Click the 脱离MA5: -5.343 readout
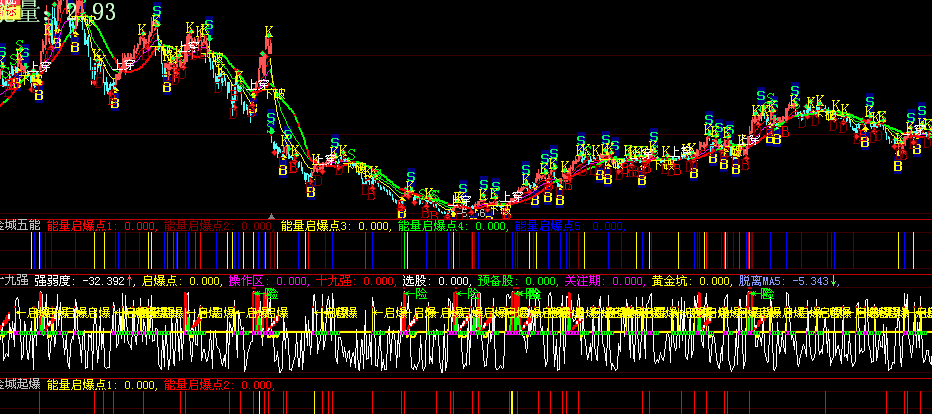 pos(788,281)
